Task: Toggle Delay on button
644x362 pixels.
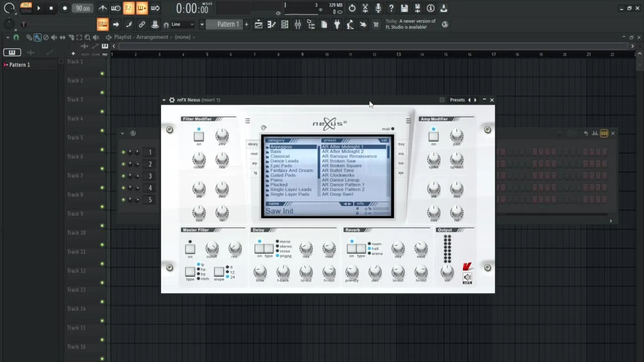Action: [x=259, y=248]
